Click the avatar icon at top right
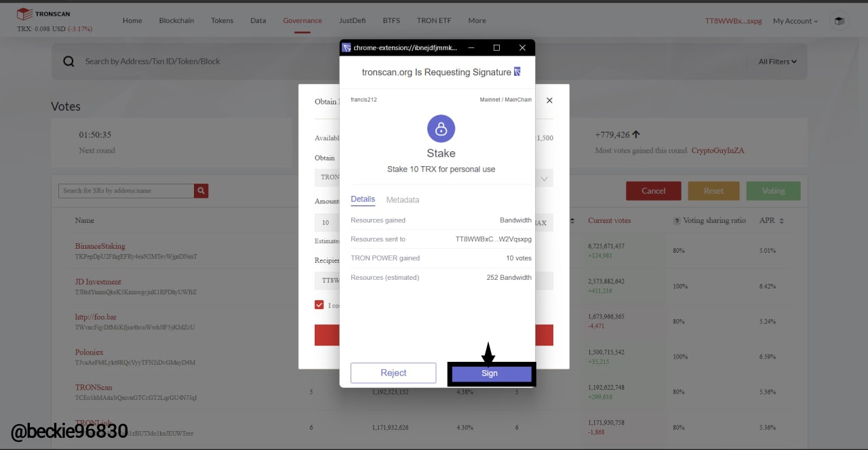The width and height of the screenshot is (868, 450). coord(840,21)
